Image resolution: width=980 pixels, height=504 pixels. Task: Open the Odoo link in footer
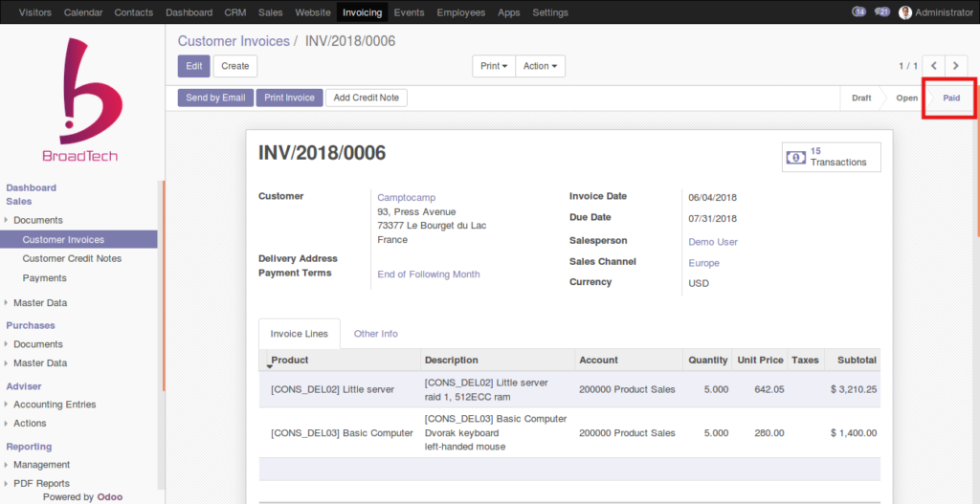[110, 497]
